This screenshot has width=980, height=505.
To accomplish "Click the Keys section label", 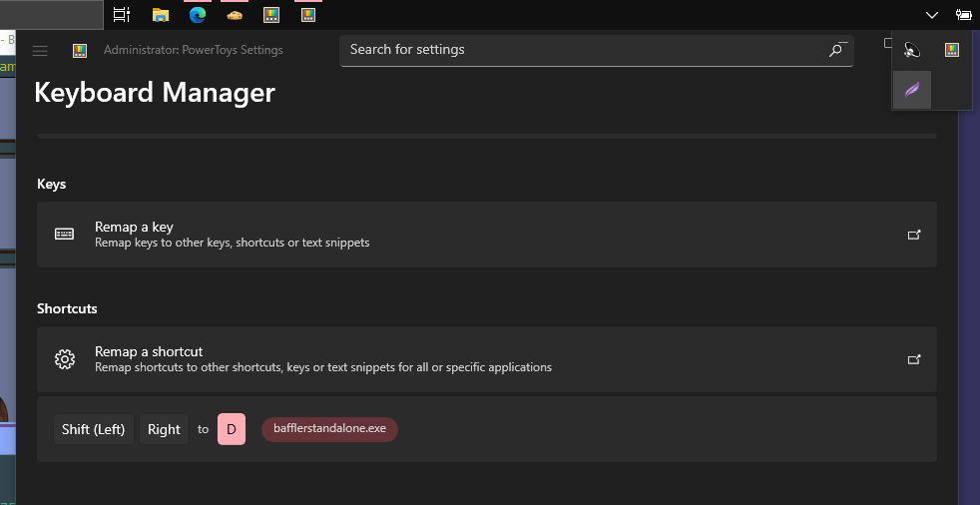I will click(51, 185).
